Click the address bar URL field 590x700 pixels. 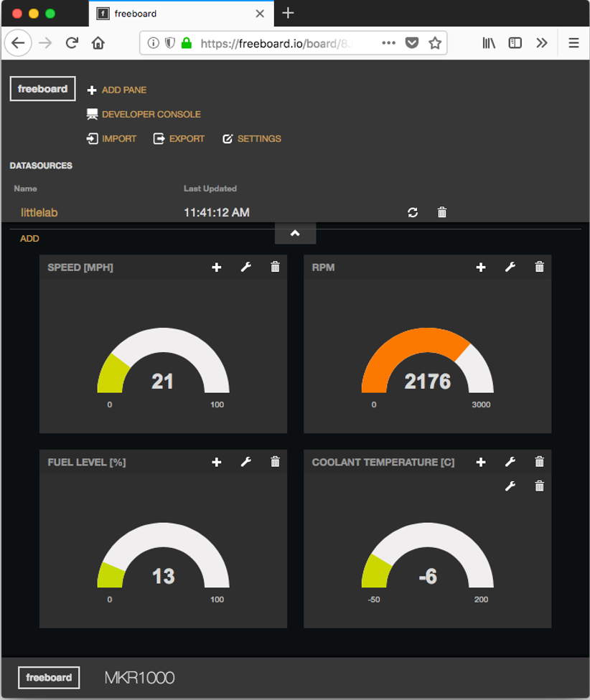(287, 42)
